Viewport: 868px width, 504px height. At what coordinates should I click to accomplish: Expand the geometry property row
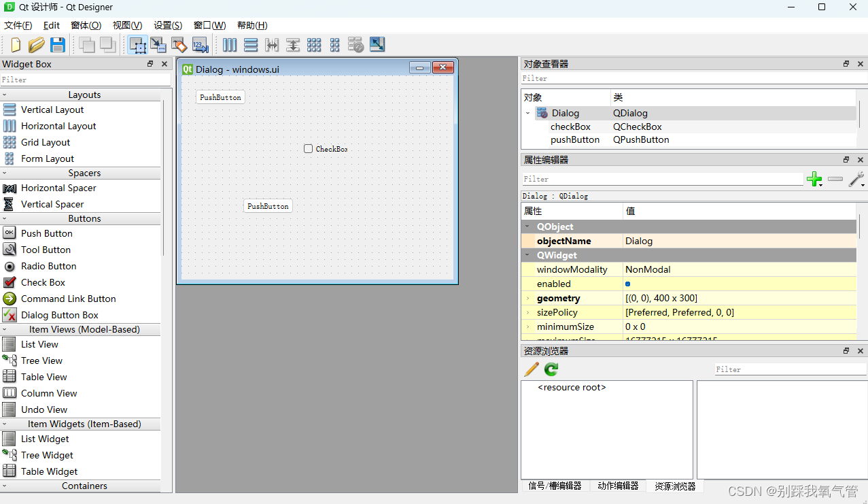coord(527,298)
